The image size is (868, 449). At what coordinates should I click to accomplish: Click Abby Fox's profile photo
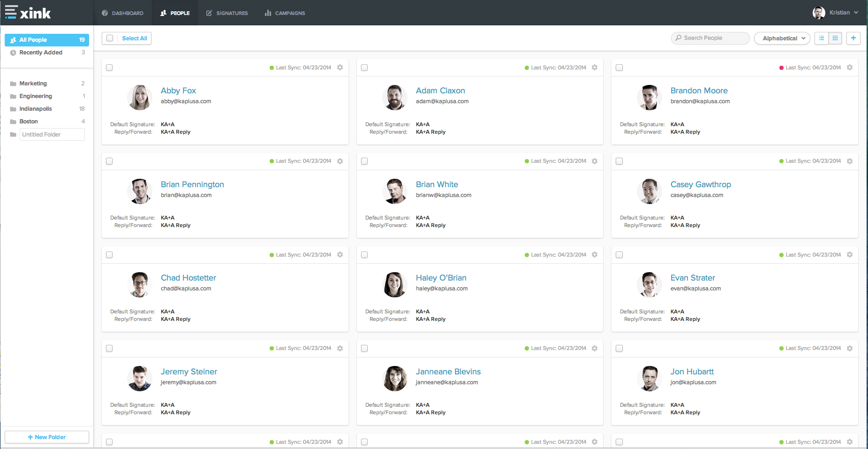pos(140,98)
